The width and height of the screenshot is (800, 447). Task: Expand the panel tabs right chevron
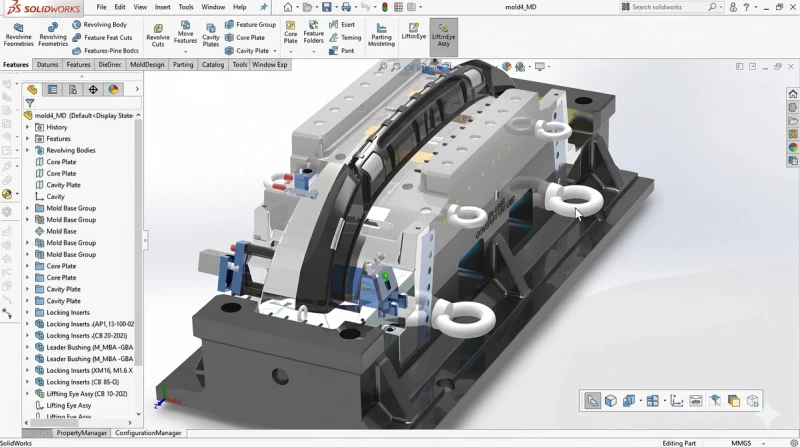point(137,89)
